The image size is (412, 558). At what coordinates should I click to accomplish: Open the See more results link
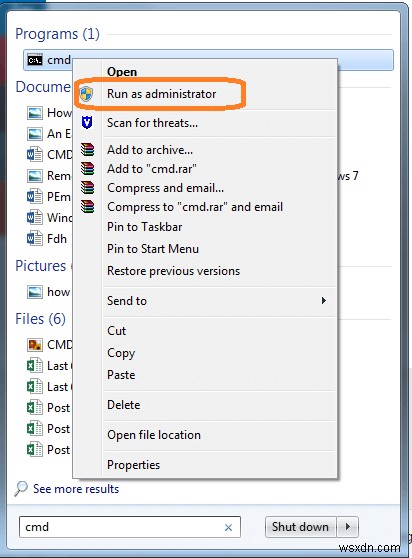point(76,489)
